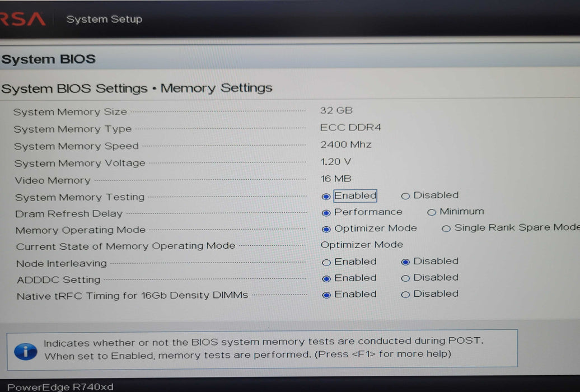Enable Native tRFC Timing for 16Gb DIMMs
Screen dimensions: 580x392
click(326, 295)
